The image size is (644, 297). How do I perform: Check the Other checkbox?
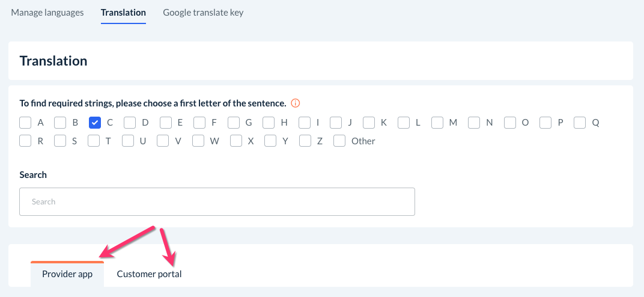click(x=339, y=141)
